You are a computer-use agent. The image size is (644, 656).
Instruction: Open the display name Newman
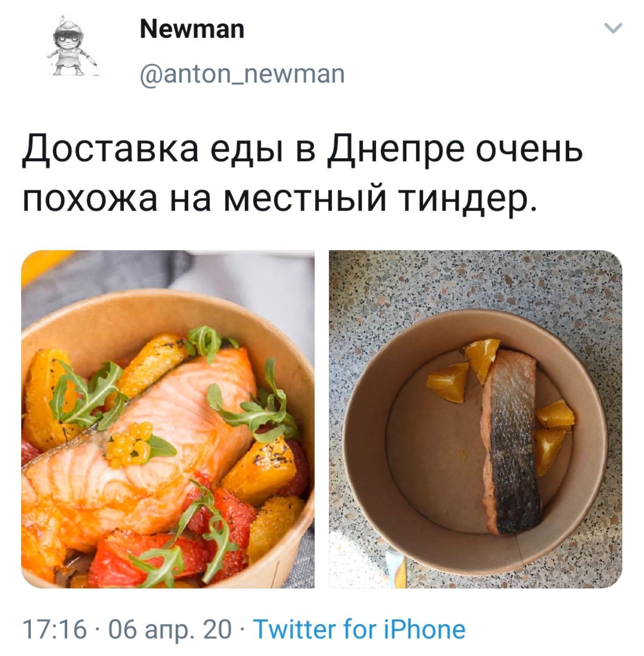coord(192,29)
